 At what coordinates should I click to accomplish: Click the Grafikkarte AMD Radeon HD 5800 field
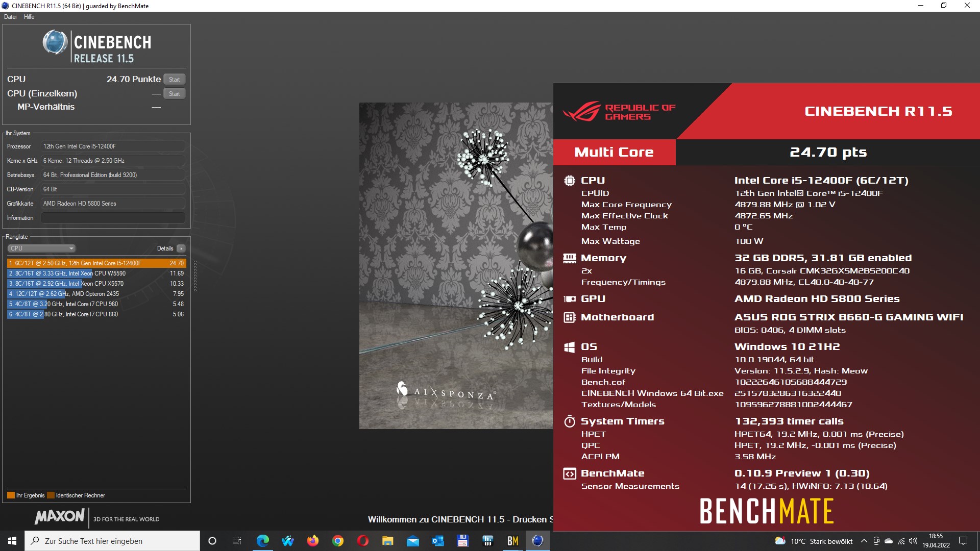click(113, 204)
